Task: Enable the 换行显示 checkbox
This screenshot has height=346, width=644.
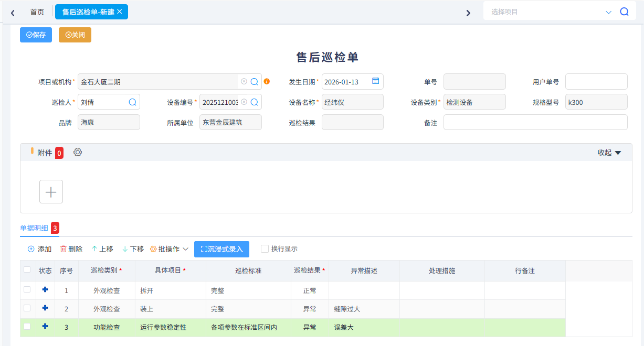Action: tap(265, 249)
